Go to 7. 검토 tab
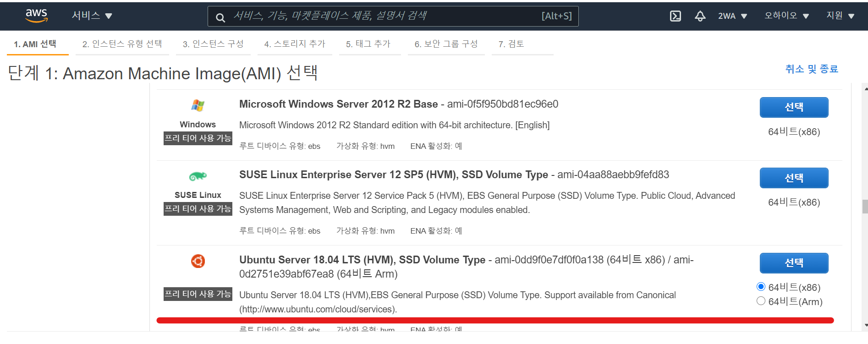 pyautogui.click(x=511, y=44)
